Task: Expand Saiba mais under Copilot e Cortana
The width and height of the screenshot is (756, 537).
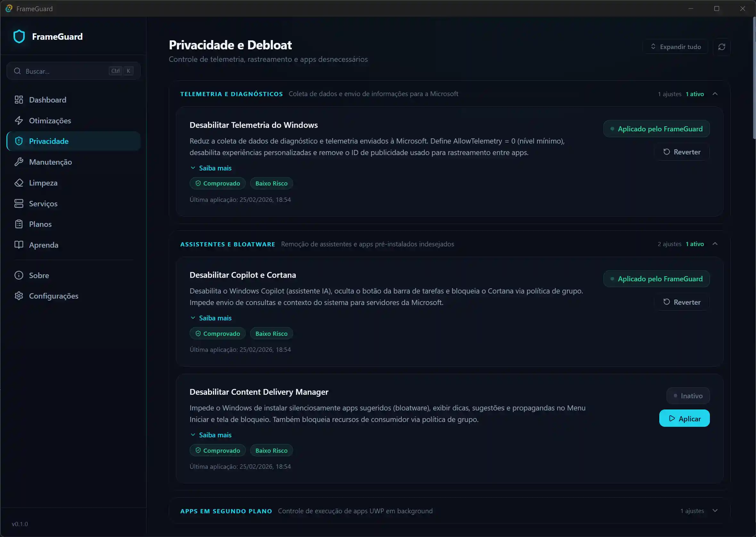Action: point(211,318)
